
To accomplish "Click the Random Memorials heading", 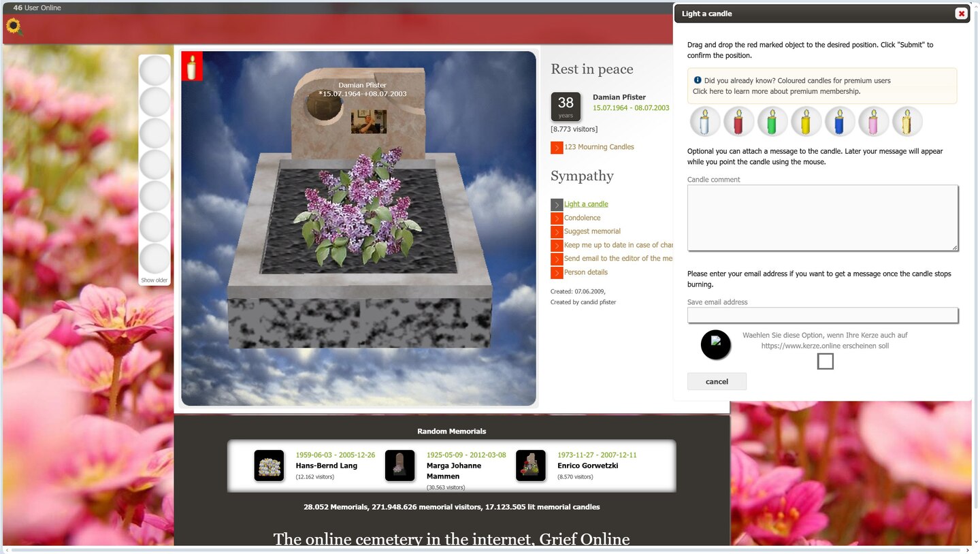I will coord(452,431).
